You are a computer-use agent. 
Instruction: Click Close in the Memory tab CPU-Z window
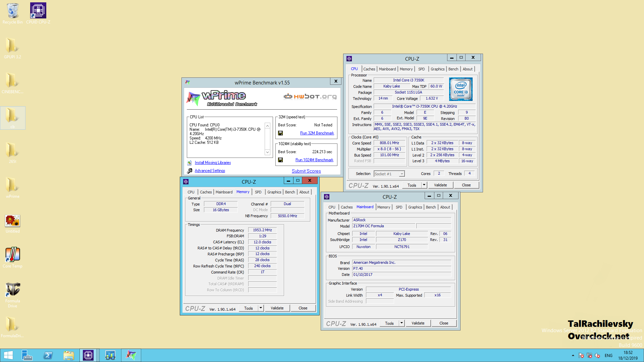coord(303,308)
